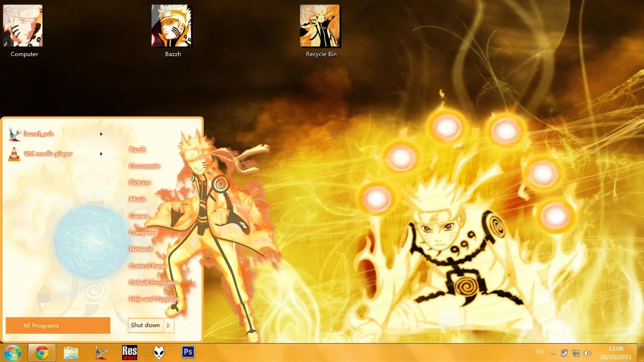Open Help and Support from Start menu

tap(154, 299)
